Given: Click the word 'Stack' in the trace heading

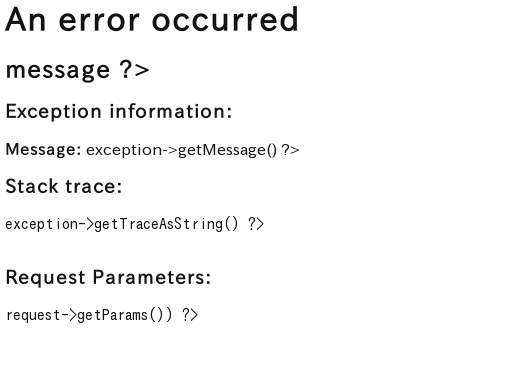Looking at the screenshot, I should click(x=32, y=186).
